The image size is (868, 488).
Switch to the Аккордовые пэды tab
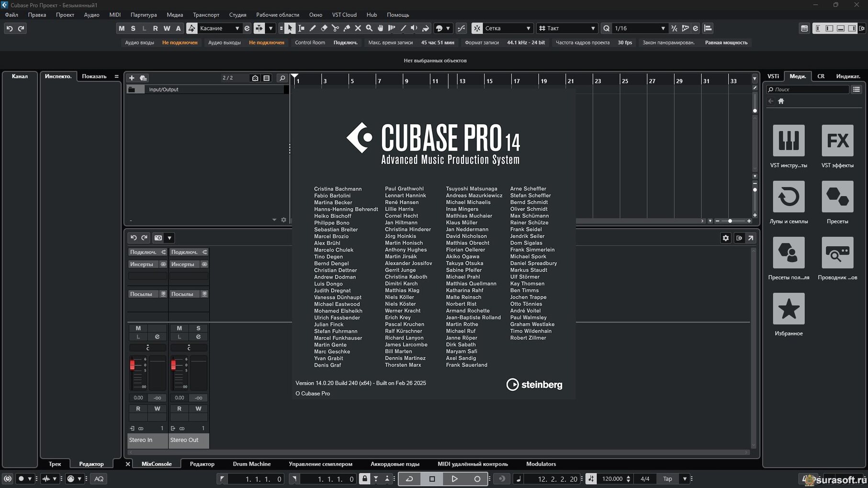click(395, 464)
